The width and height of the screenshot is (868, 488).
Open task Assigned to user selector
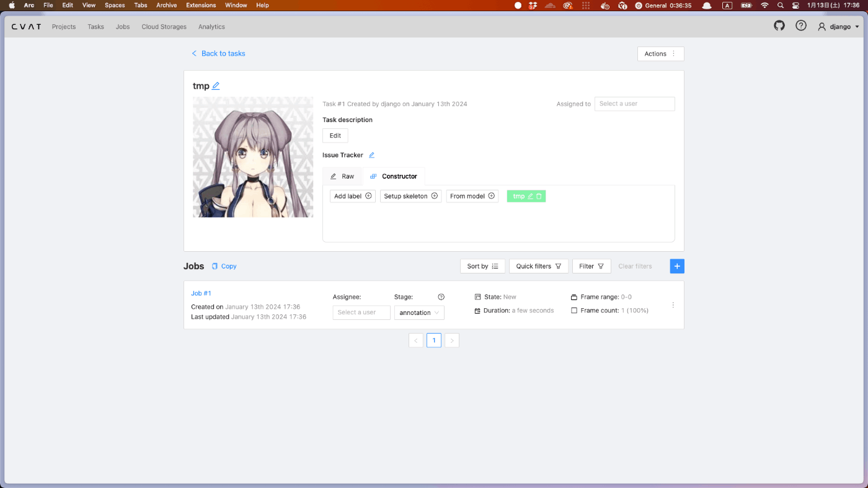pos(635,104)
